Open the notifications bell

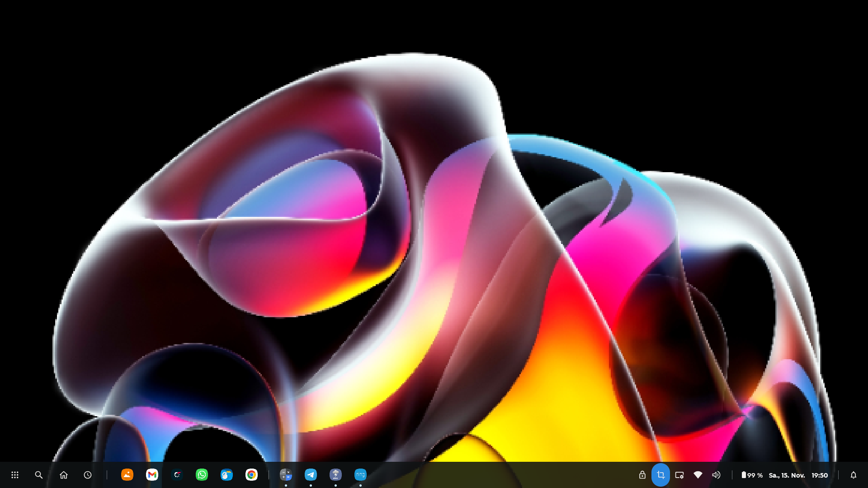tap(853, 475)
